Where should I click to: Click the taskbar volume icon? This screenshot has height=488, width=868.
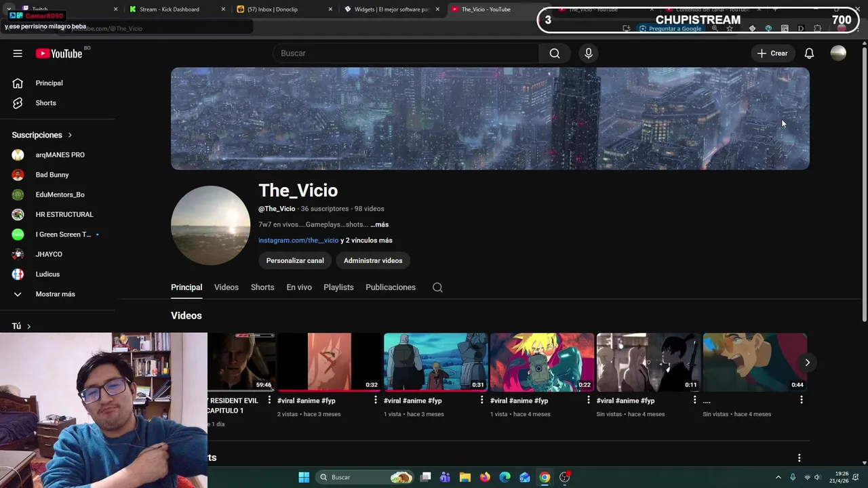click(817, 477)
